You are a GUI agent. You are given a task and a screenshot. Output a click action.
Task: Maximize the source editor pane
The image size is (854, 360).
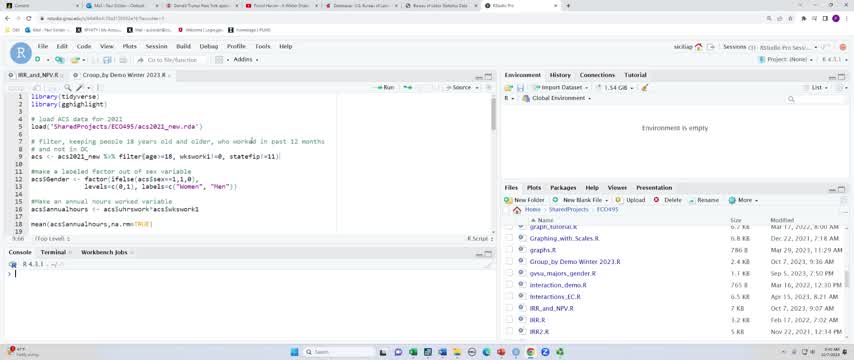coord(488,77)
